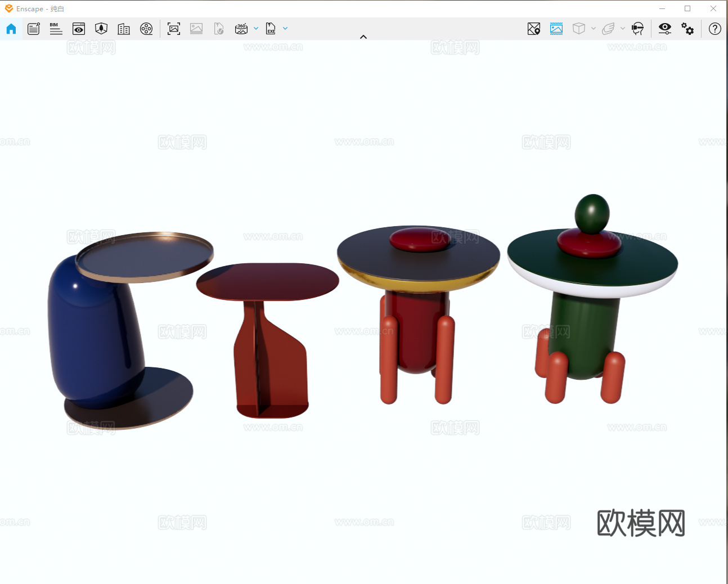728x584 pixels.
Task: Click the map with location pin icon
Action: pos(534,29)
